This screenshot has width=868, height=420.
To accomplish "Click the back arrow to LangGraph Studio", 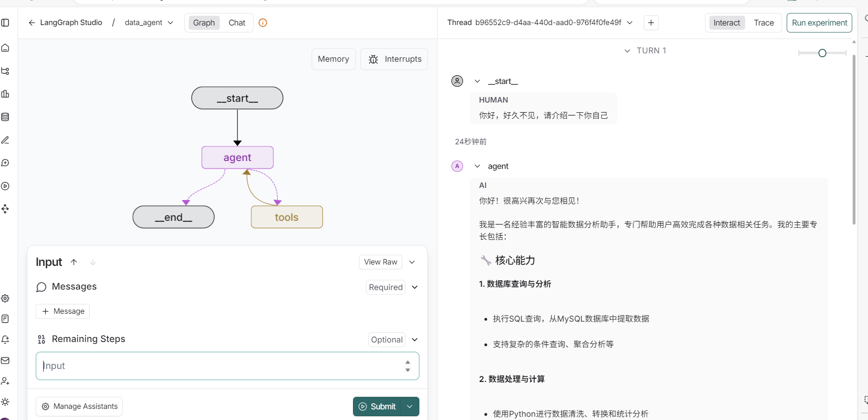I will click(x=32, y=23).
